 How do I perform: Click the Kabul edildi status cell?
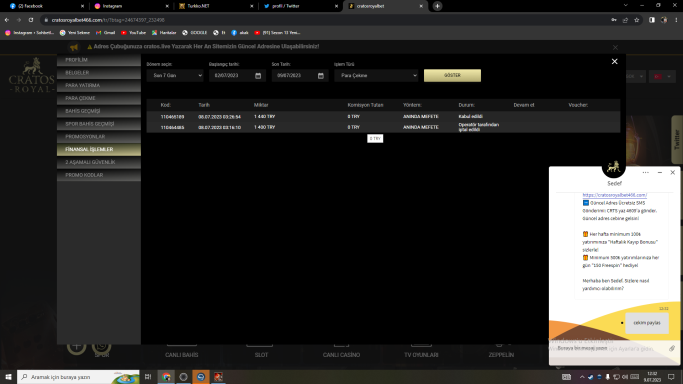click(470, 117)
